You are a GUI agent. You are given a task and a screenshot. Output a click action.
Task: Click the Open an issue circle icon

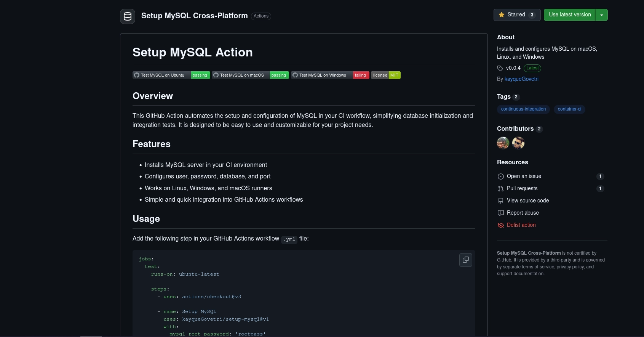501,177
